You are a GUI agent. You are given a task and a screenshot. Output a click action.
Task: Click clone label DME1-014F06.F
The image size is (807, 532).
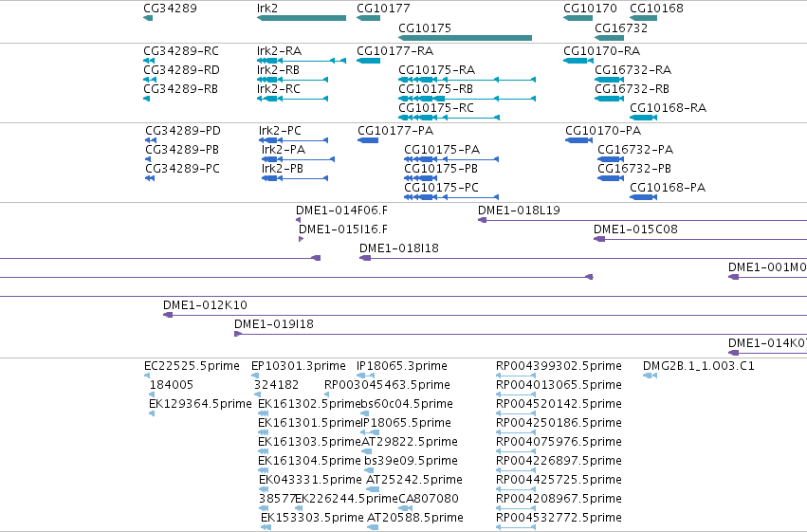click(341, 211)
